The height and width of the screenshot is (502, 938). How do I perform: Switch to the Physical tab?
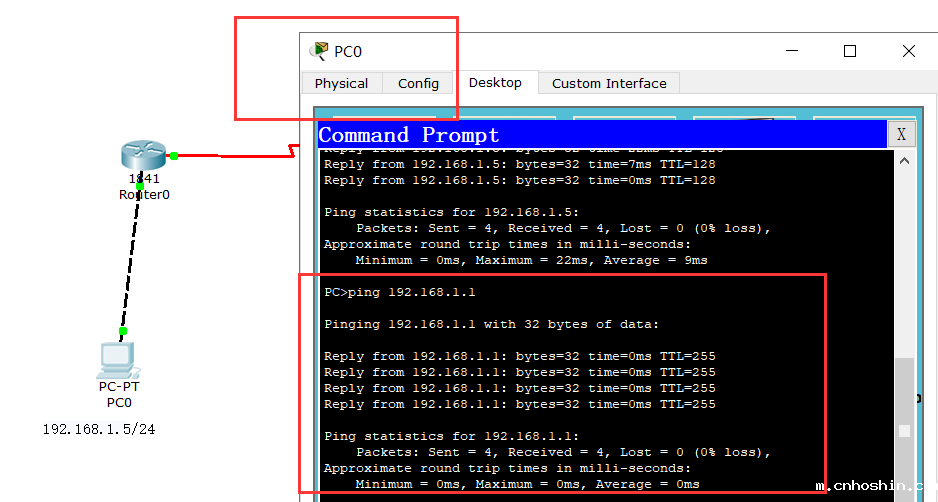341,84
